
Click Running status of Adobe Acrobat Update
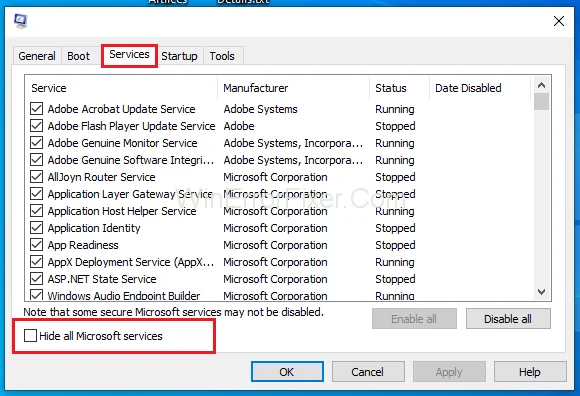click(395, 109)
